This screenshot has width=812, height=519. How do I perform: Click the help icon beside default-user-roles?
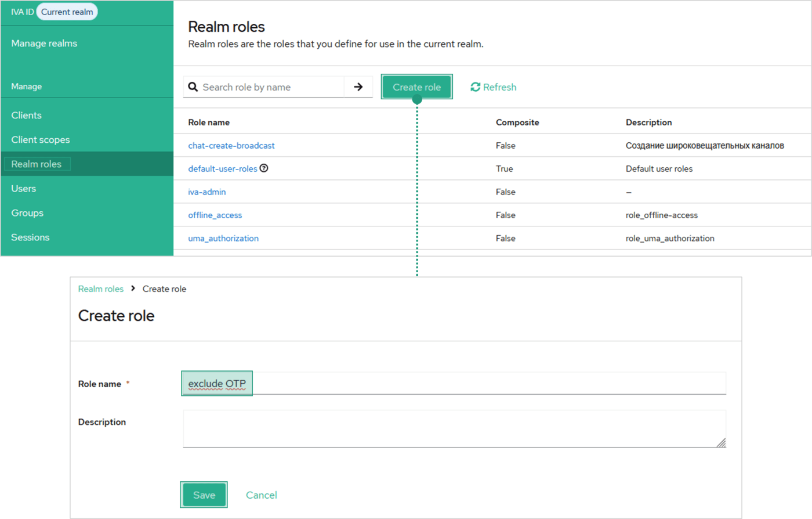tap(264, 168)
